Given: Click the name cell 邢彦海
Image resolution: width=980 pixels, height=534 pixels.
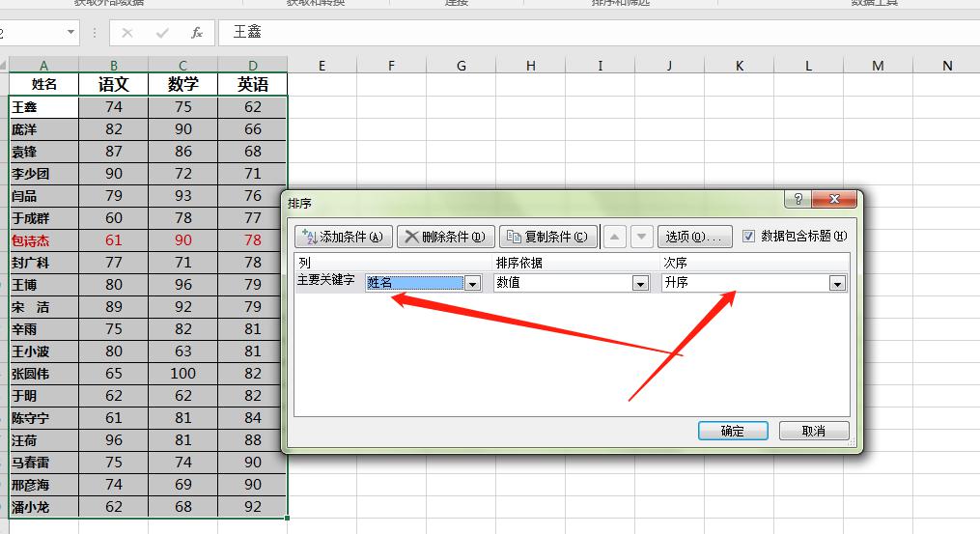Looking at the screenshot, I should [x=43, y=485].
